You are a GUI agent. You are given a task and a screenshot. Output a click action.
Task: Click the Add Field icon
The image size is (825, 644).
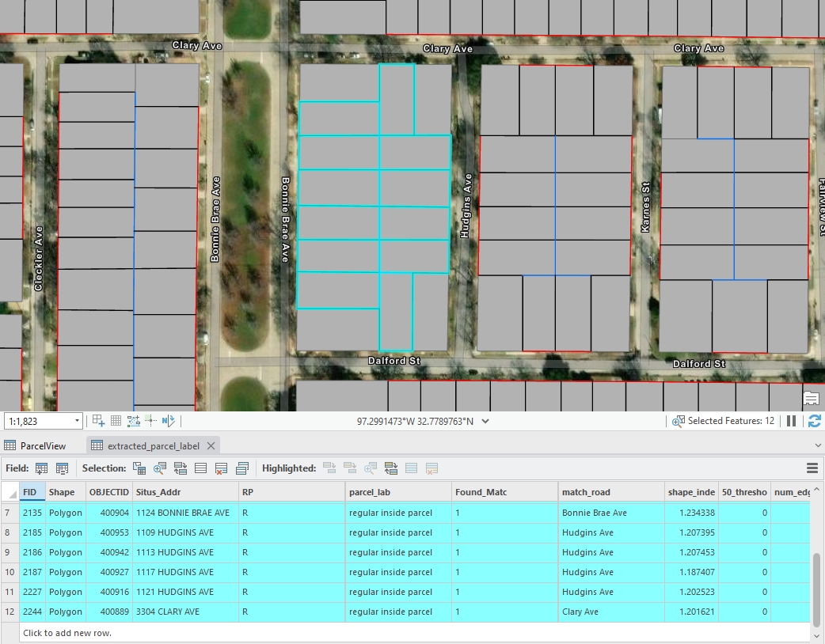pyautogui.click(x=42, y=468)
